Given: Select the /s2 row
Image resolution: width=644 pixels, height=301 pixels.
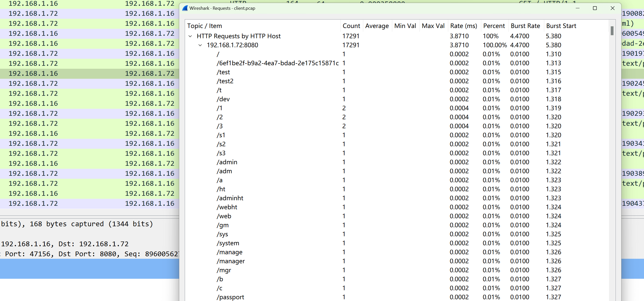Looking at the screenshot, I should tap(397, 144).
